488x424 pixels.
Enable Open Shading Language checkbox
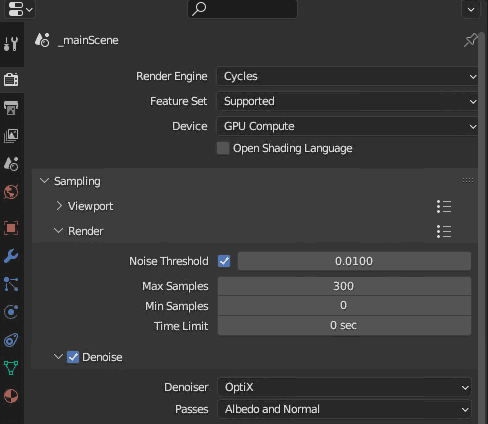pos(223,148)
